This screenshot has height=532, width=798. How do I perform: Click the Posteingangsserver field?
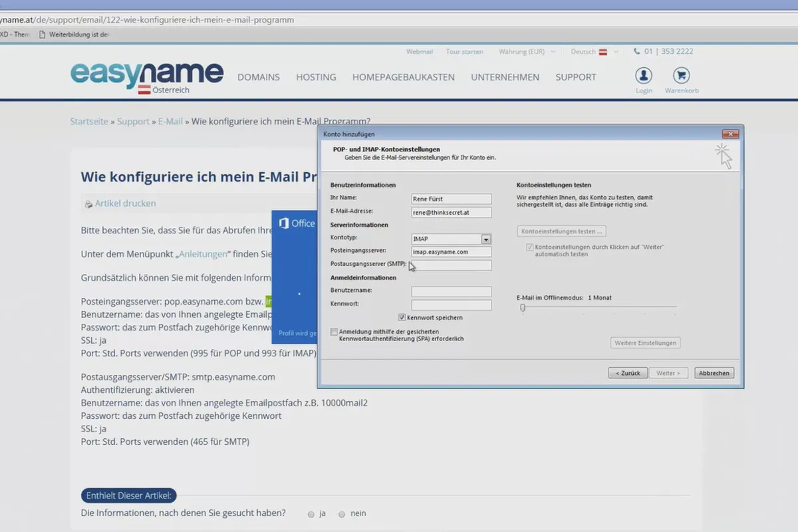[452, 252]
